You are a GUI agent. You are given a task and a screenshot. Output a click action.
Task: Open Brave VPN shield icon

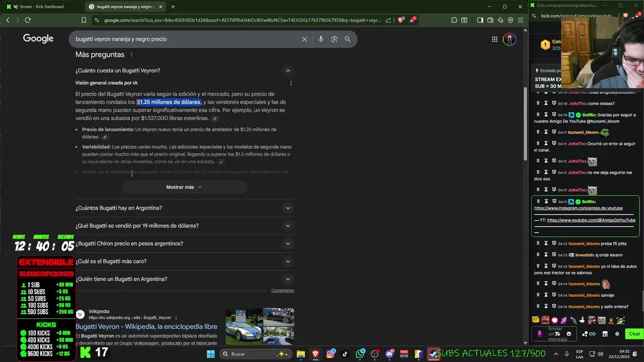[x=510, y=20]
